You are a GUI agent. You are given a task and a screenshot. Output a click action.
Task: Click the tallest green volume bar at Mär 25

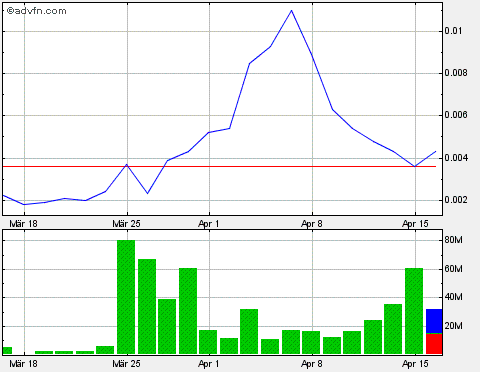tap(126, 297)
